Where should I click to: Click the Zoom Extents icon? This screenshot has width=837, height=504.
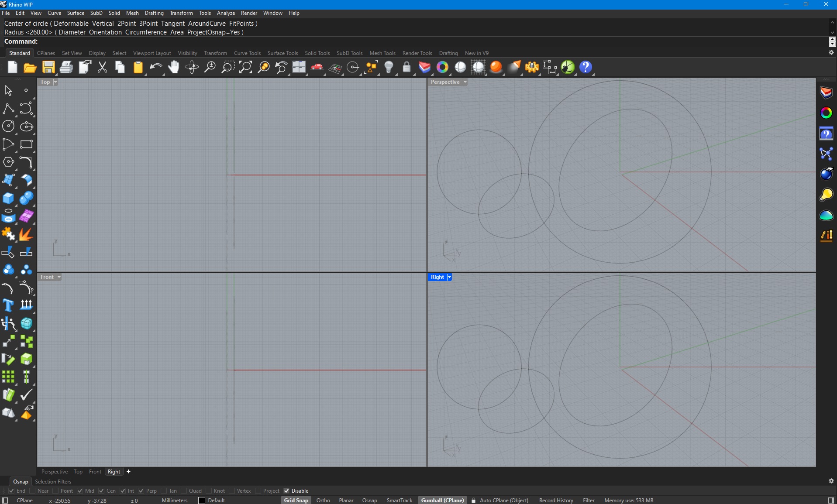click(245, 67)
